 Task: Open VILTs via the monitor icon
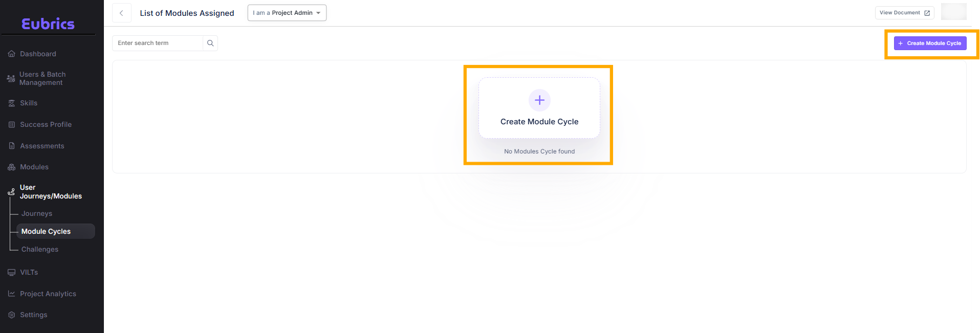11,272
